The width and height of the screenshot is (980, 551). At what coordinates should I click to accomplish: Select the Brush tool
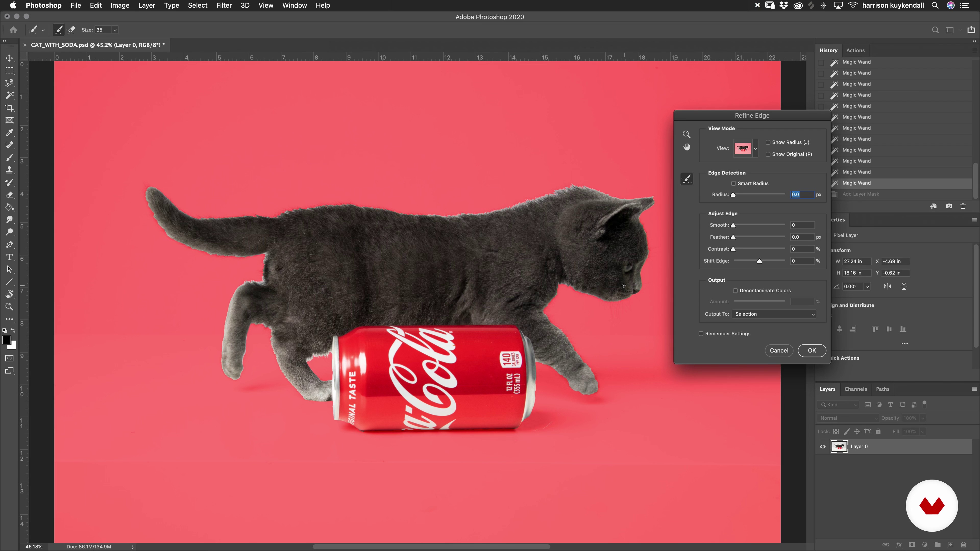pyautogui.click(x=9, y=157)
